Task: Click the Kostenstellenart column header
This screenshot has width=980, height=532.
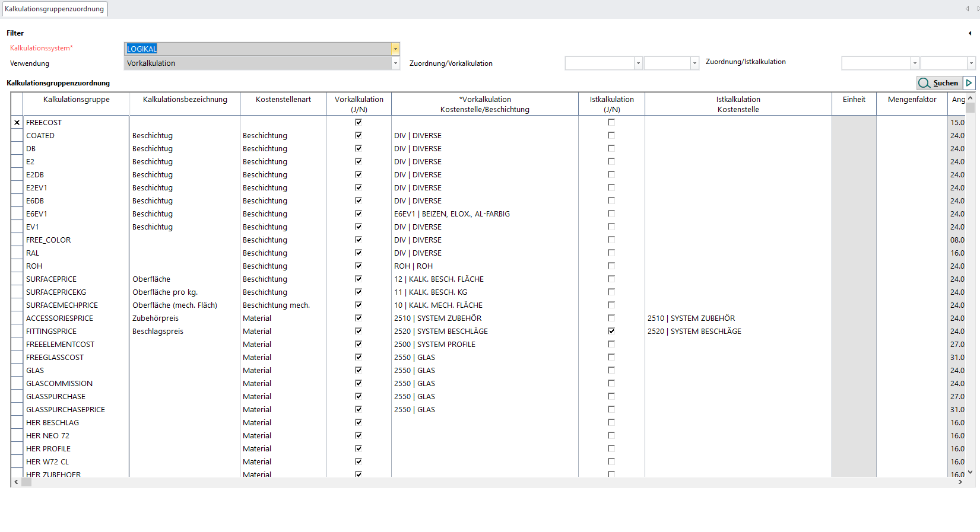Action: pyautogui.click(x=283, y=100)
